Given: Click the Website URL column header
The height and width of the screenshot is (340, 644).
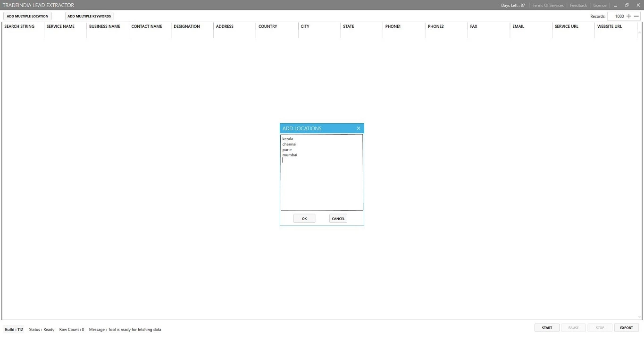Looking at the screenshot, I should tap(609, 26).
